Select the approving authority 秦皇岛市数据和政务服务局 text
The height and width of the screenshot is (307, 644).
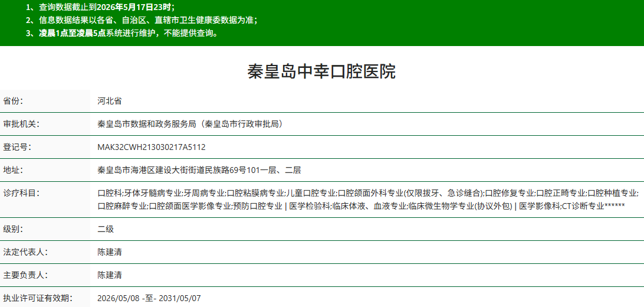146,124
